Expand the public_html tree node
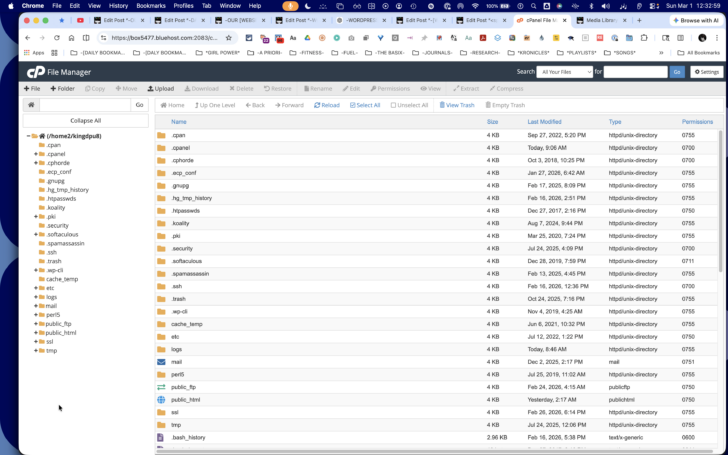This screenshot has height=455, width=728. [x=36, y=333]
